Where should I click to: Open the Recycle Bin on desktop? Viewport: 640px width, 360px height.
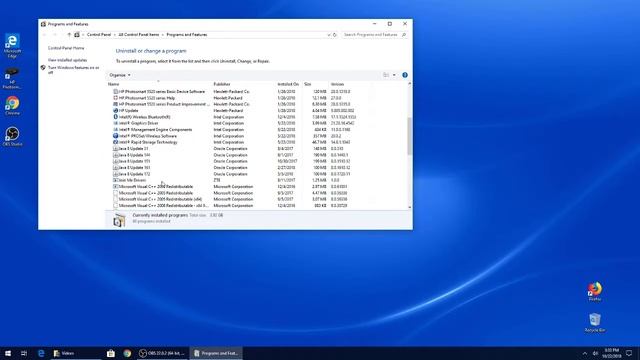pyautogui.click(x=595, y=322)
